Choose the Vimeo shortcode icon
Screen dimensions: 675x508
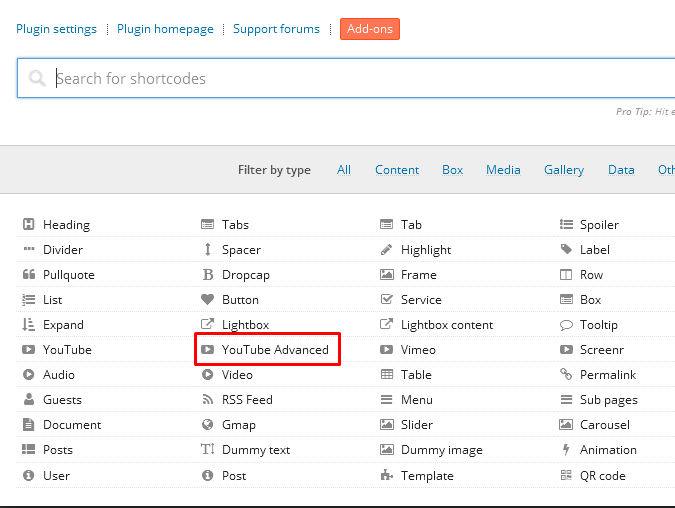point(387,350)
